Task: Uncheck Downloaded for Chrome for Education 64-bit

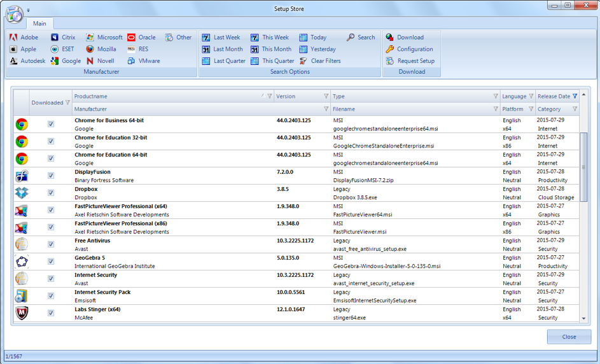Action: (x=51, y=158)
